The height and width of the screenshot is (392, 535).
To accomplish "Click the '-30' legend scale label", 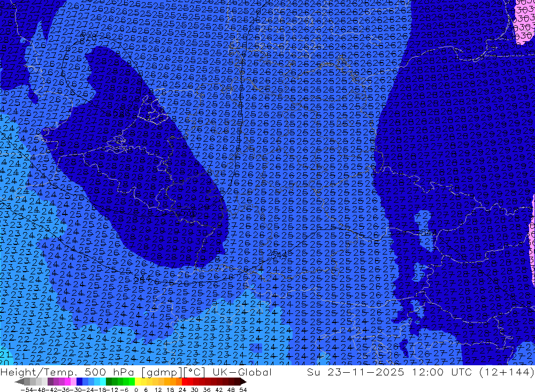I will [x=77, y=390].
